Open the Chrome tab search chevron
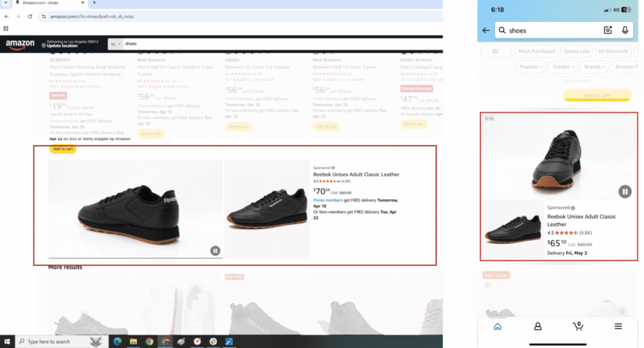This screenshot has width=644, height=348. pyautogui.click(x=6, y=3)
